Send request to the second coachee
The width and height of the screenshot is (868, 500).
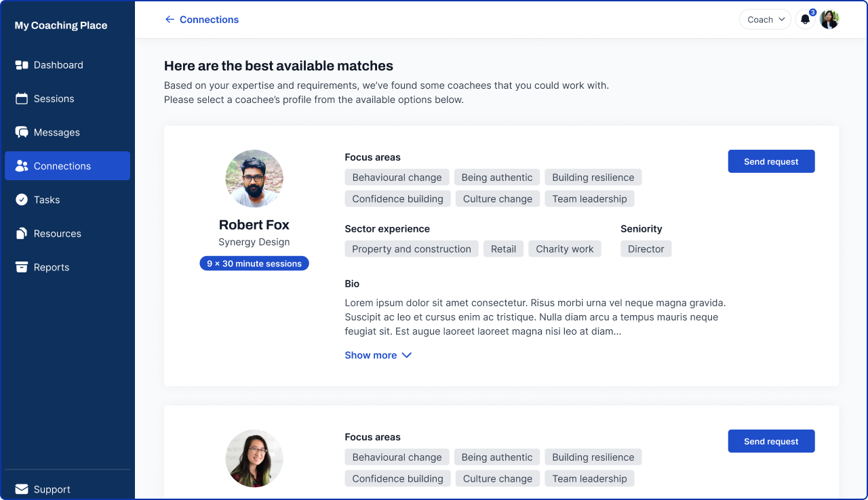click(771, 441)
